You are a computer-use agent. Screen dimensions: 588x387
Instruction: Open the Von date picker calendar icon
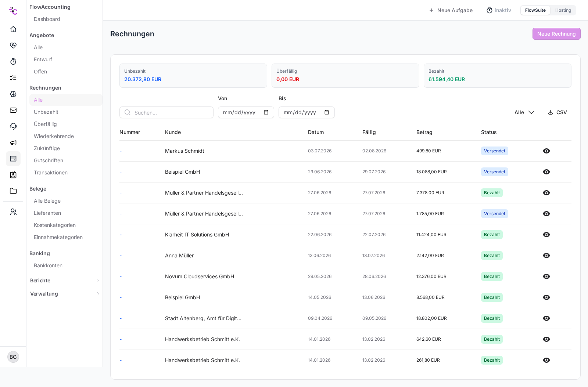pyautogui.click(x=266, y=112)
